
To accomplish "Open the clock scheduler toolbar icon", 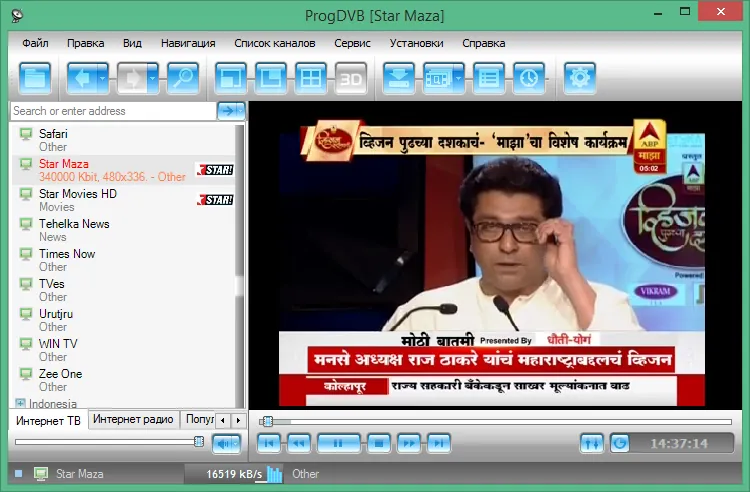I will (x=529, y=78).
